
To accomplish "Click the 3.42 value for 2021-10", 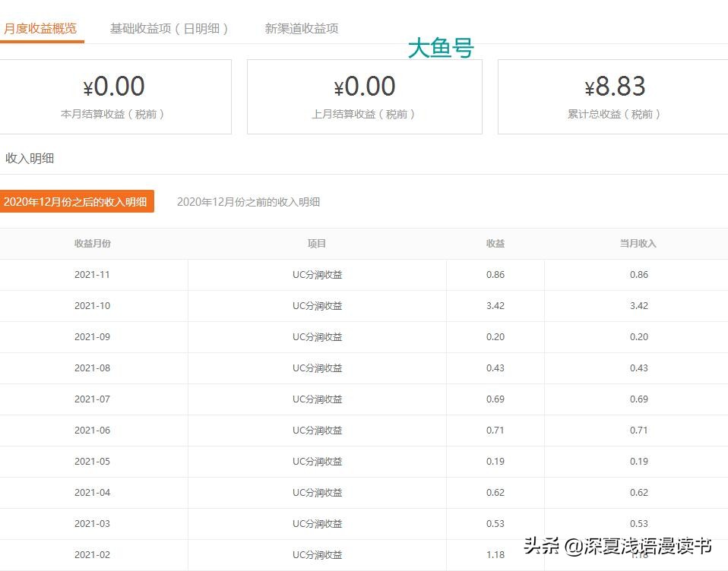I will click(495, 306).
